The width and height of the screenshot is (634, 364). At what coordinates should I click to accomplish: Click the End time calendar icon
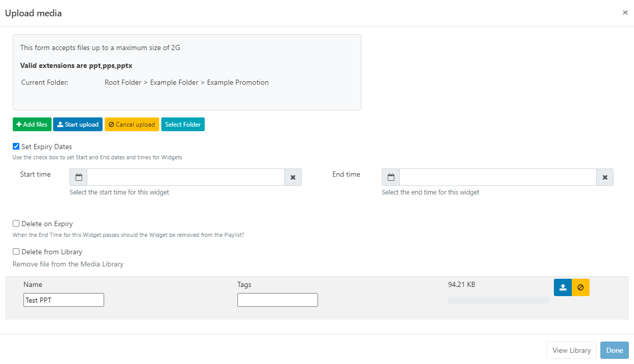[391, 177]
